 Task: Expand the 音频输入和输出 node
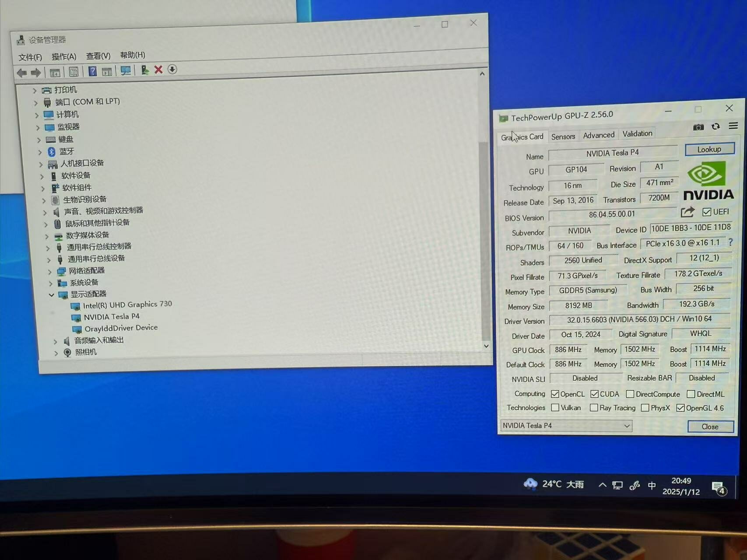tap(55, 341)
